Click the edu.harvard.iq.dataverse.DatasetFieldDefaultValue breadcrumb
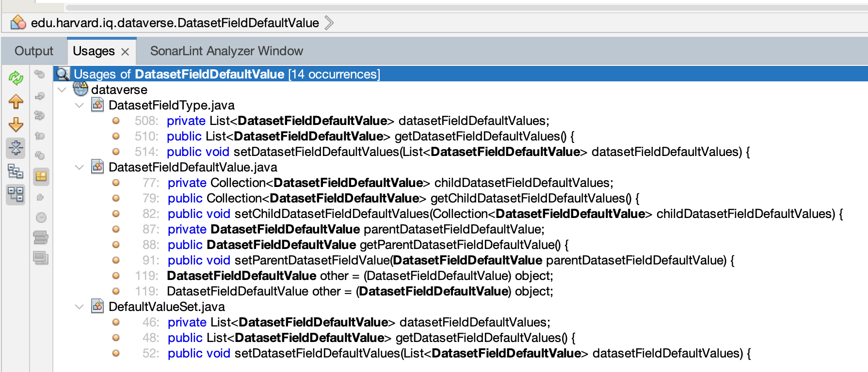Screen dimensions: 868x372 (175, 23)
